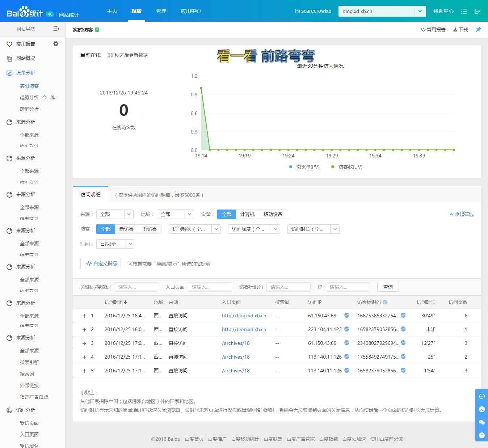Sort by 访问时间 column

pos(116,302)
